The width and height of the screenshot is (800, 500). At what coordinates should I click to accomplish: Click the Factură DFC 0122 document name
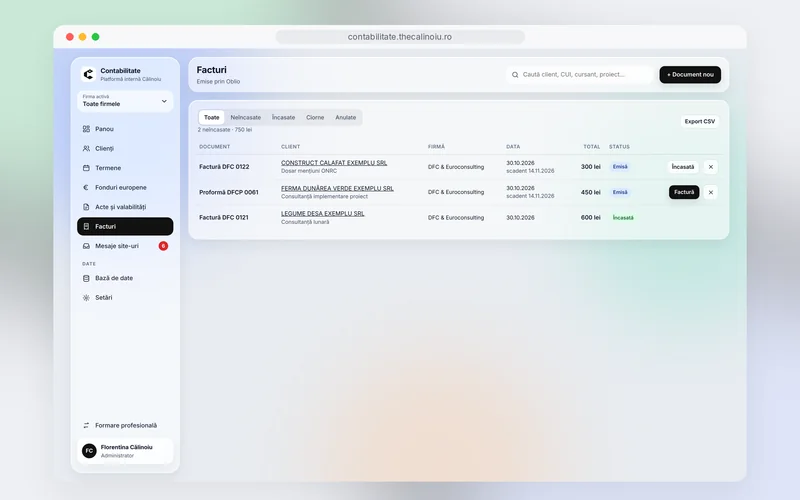click(x=224, y=167)
